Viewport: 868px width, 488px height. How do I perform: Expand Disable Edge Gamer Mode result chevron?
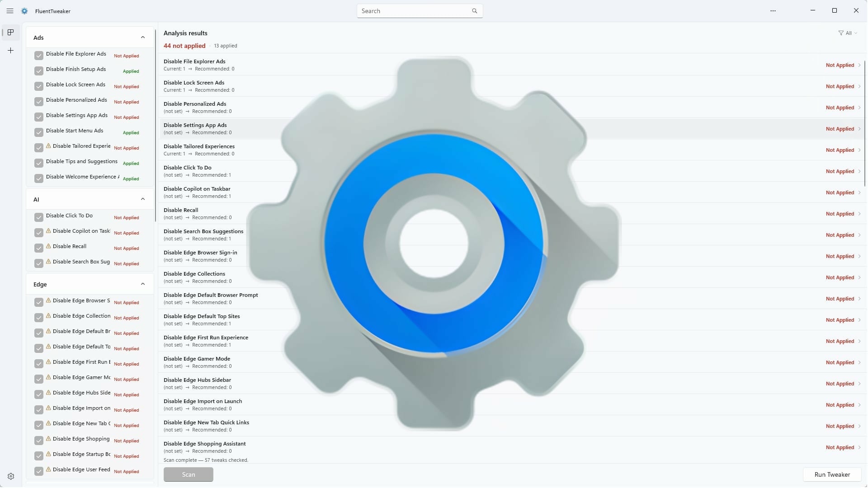tap(859, 362)
